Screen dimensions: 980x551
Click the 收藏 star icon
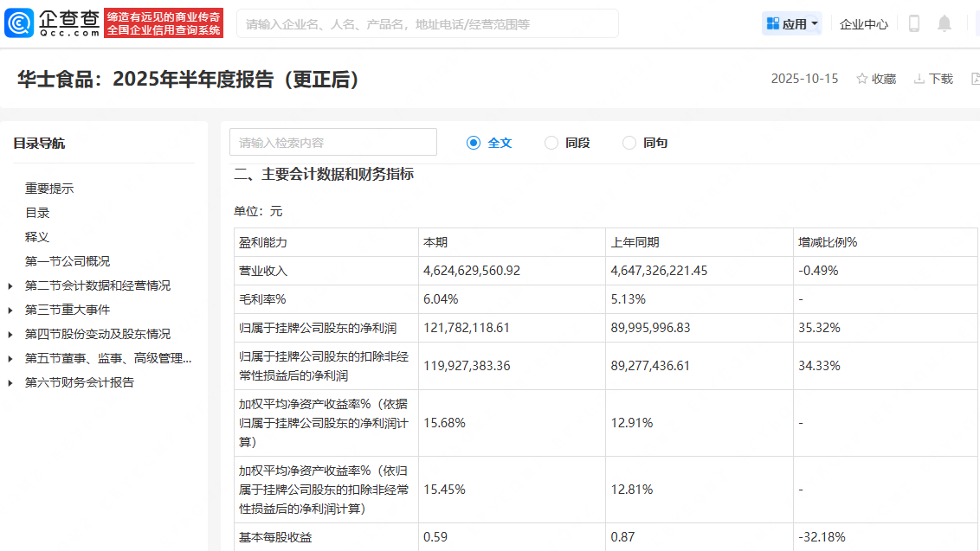tap(861, 79)
